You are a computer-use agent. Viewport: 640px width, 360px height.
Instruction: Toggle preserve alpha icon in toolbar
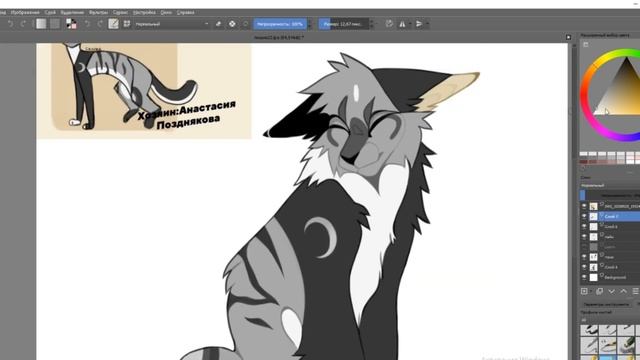232,24
